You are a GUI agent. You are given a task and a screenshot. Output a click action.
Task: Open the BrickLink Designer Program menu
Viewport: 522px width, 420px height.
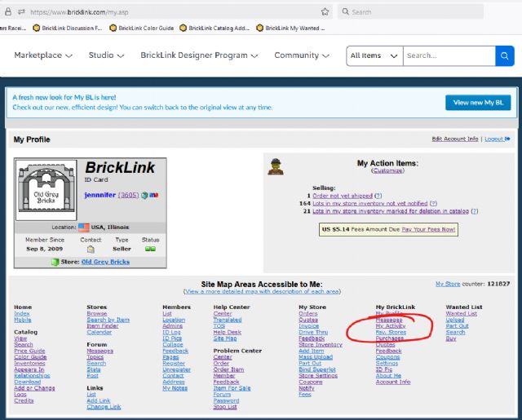(199, 55)
